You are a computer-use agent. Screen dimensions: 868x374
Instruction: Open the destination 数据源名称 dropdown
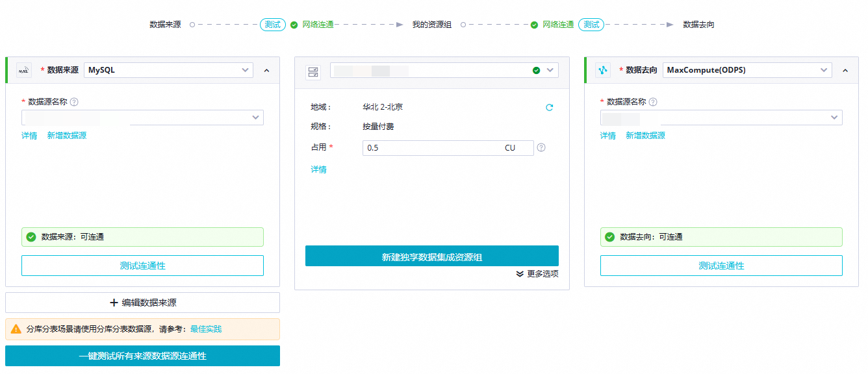click(721, 118)
